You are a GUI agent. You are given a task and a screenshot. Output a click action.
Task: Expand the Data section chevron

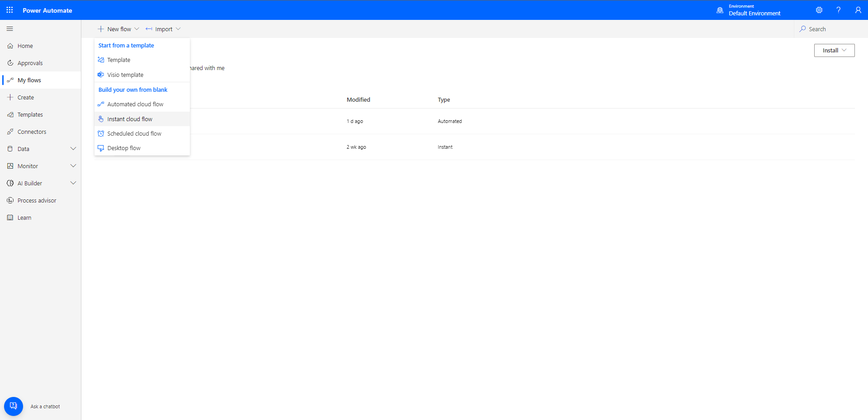point(73,149)
